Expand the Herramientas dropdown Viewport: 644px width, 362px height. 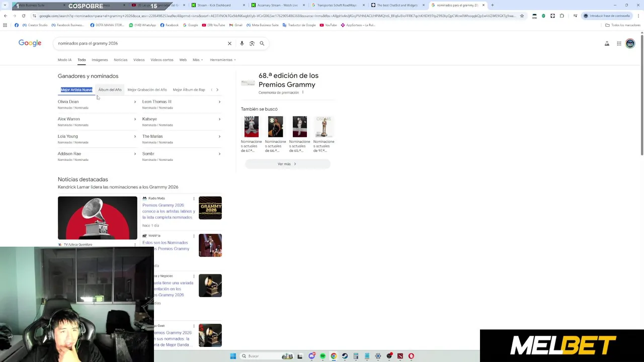(x=223, y=60)
